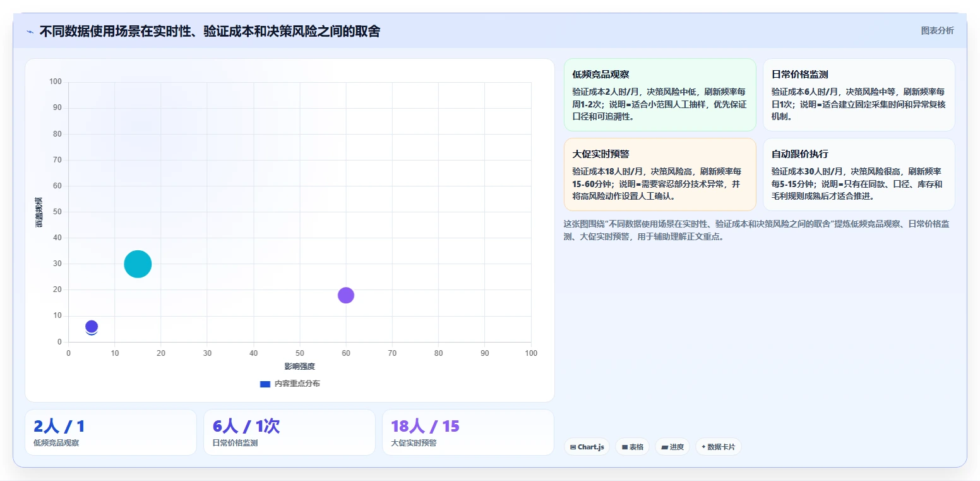This screenshot has width=980, height=481.
Task: Click text 验证成本30人时/月 in 自动跟价执行 card
Action: pyautogui.click(x=808, y=171)
